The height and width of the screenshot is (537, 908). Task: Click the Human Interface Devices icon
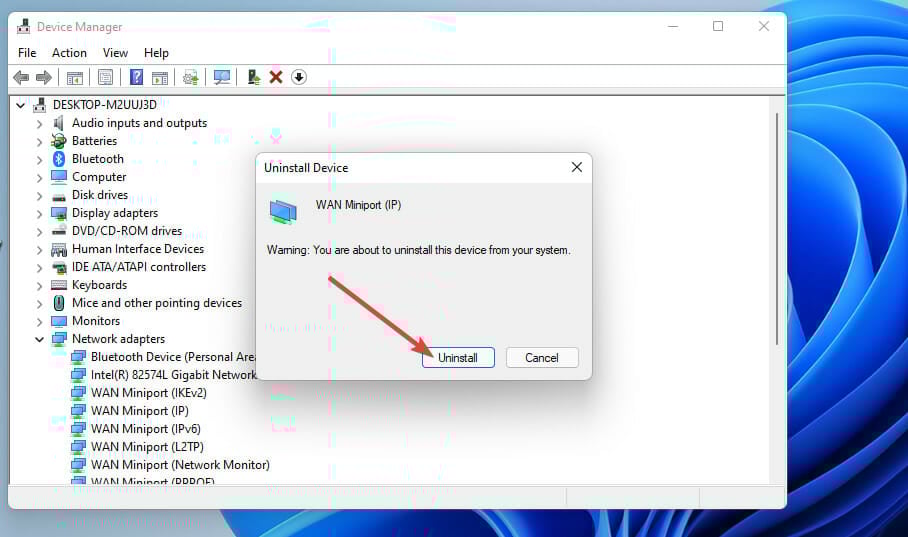pyautogui.click(x=58, y=249)
